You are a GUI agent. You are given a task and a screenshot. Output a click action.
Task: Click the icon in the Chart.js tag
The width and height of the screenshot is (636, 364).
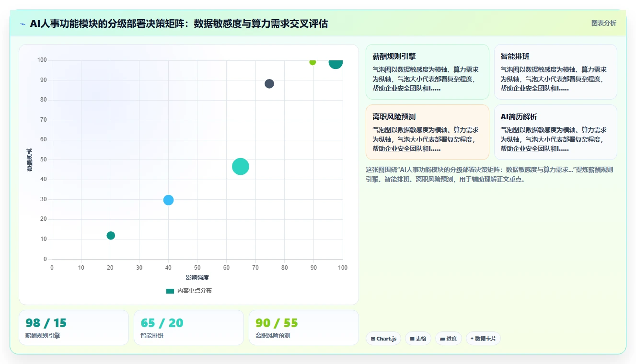tap(373, 339)
